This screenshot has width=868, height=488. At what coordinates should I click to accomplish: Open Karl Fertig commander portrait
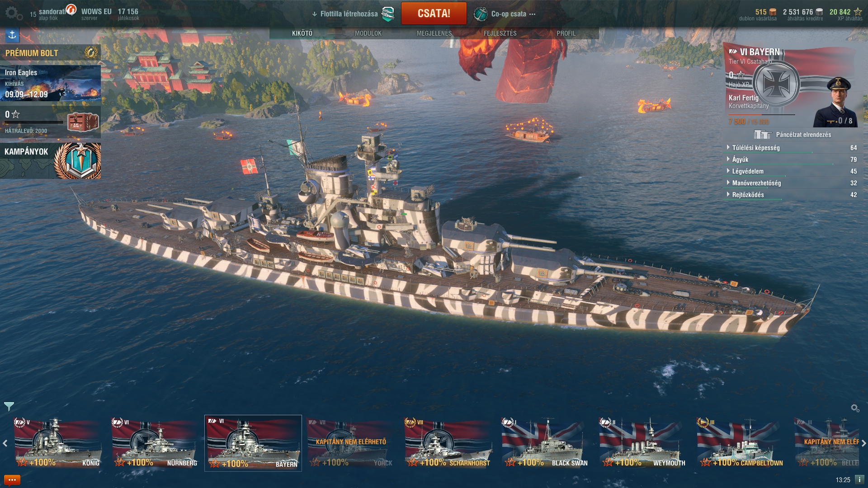pyautogui.click(x=835, y=102)
